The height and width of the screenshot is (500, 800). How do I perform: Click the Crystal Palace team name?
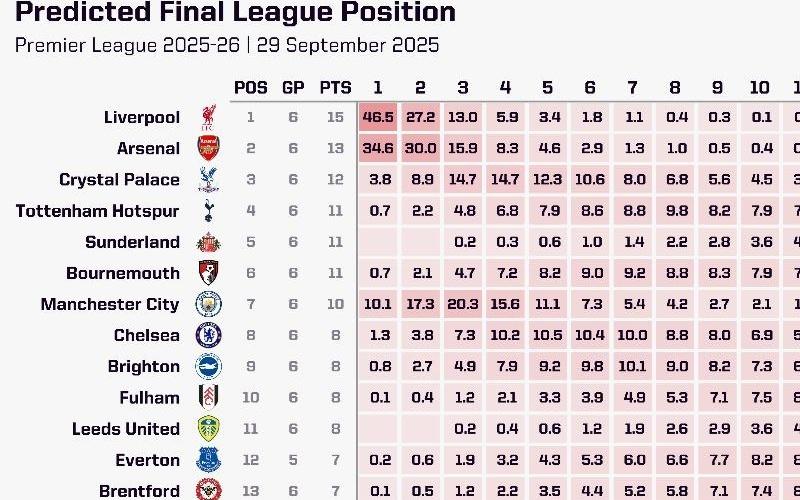click(x=120, y=180)
